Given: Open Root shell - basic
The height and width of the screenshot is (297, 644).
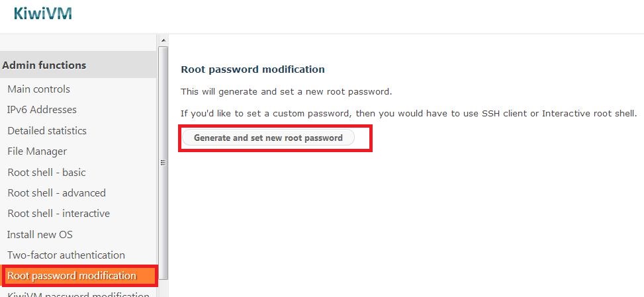Looking at the screenshot, I should [x=46, y=172].
